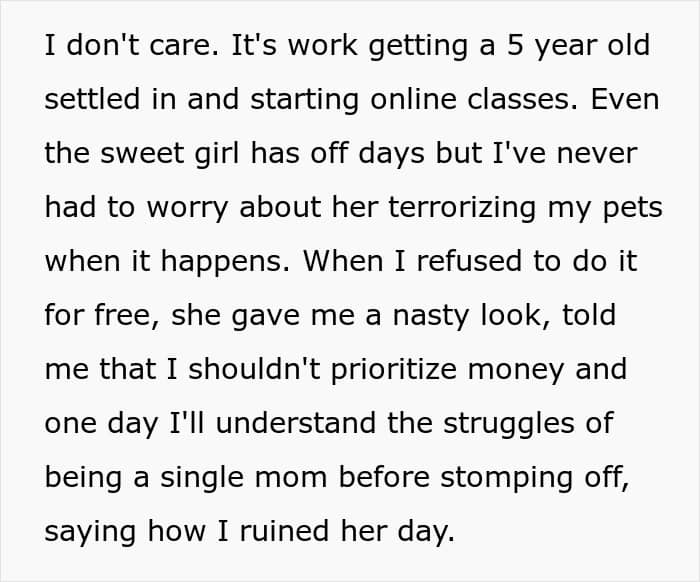Click the word "terrorizing"
The image size is (700, 582).
[462, 208]
